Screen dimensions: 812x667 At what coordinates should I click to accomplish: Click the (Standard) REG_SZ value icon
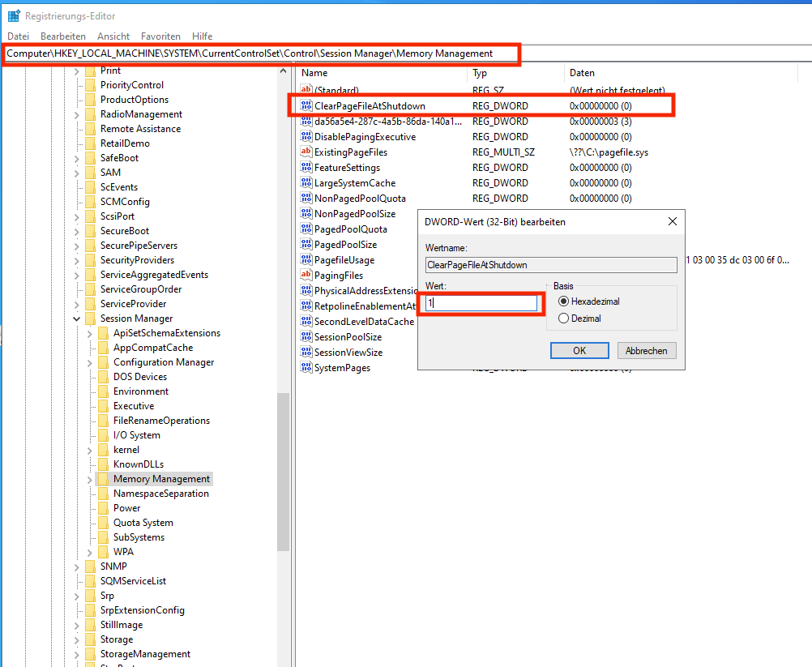point(307,88)
